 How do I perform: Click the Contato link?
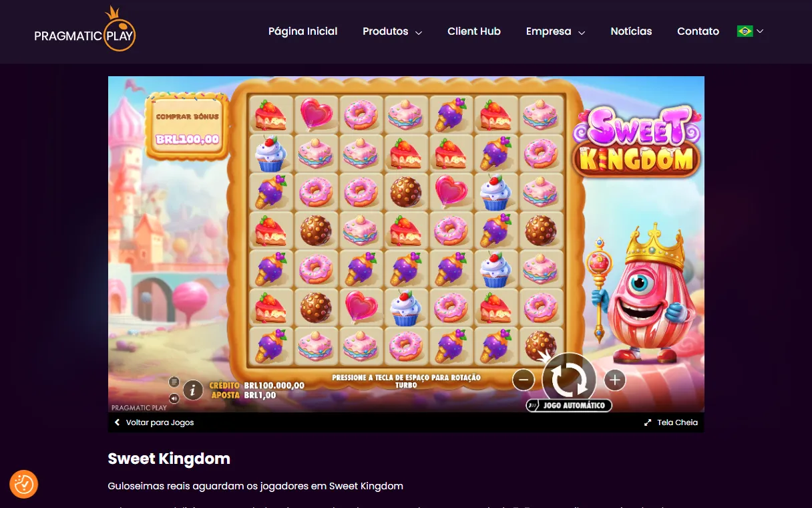(698, 31)
